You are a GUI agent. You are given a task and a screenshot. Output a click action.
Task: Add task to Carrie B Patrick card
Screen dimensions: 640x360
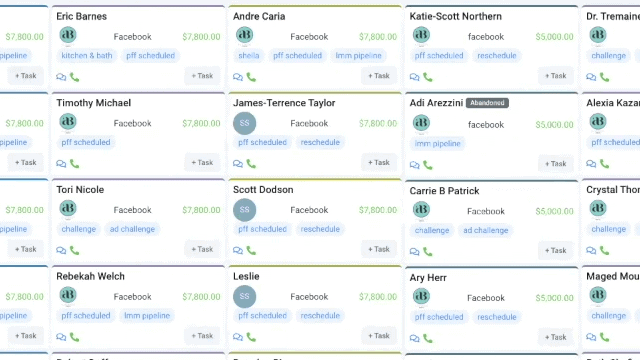556,251
